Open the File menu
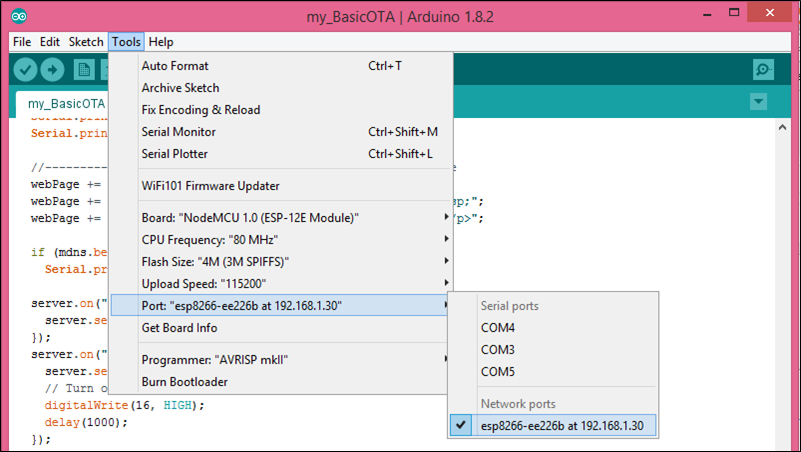801x452 pixels. point(22,42)
